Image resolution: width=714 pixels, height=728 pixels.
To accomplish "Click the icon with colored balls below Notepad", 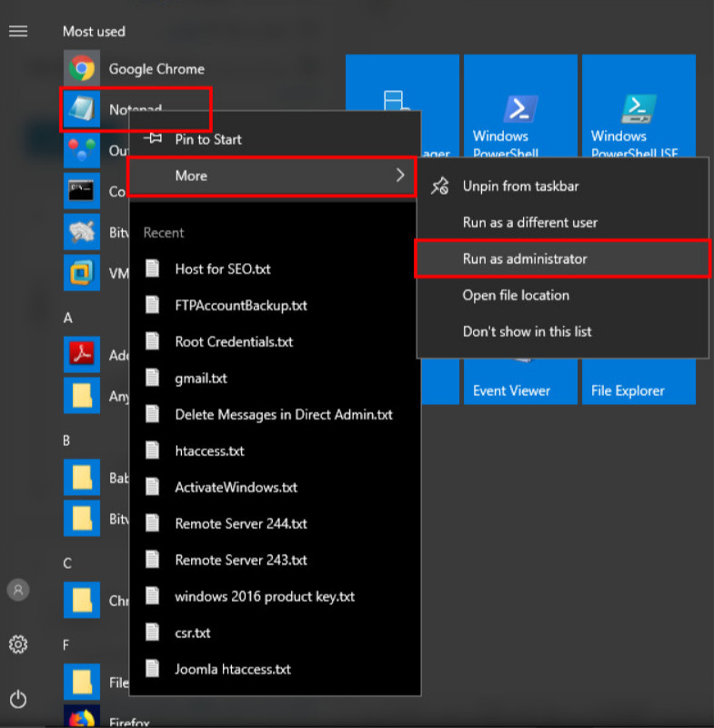I will tap(82, 150).
